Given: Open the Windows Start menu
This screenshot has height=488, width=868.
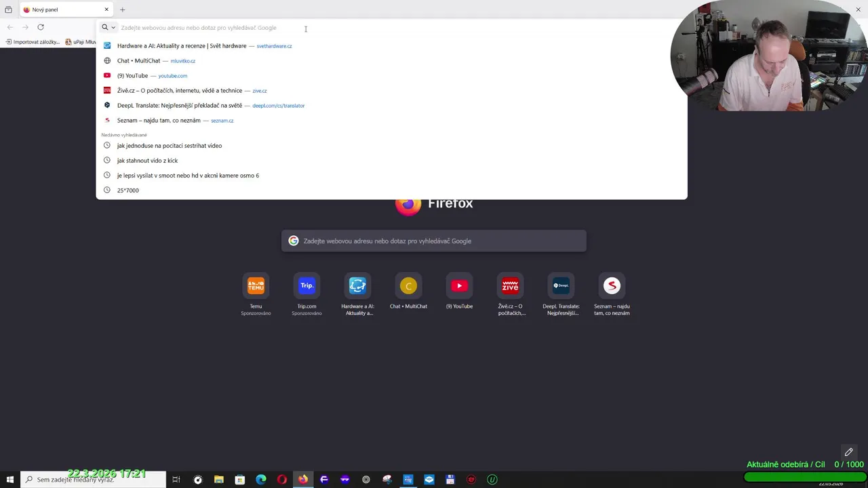Looking at the screenshot, I should (x=10, y=480).
